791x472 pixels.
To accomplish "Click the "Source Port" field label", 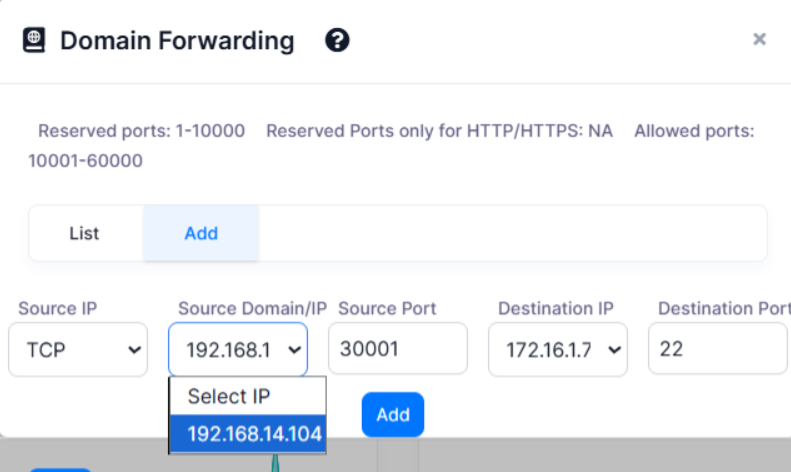I will 388,308.
